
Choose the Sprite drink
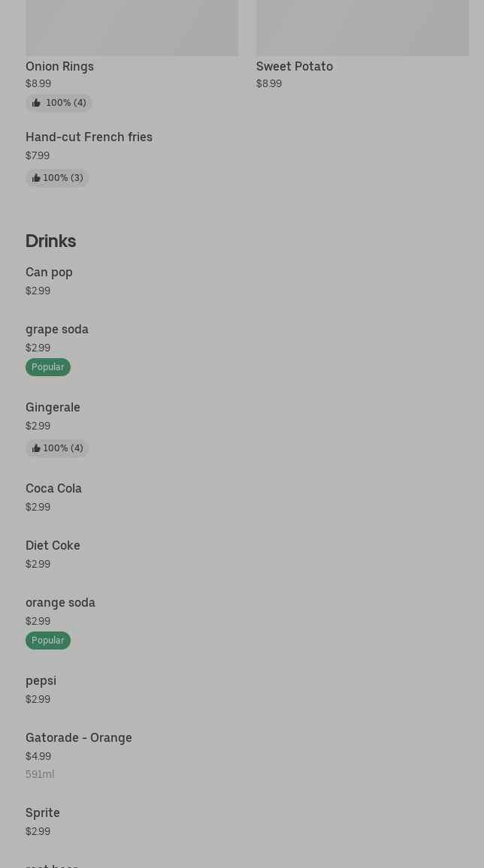click(42, 813)
